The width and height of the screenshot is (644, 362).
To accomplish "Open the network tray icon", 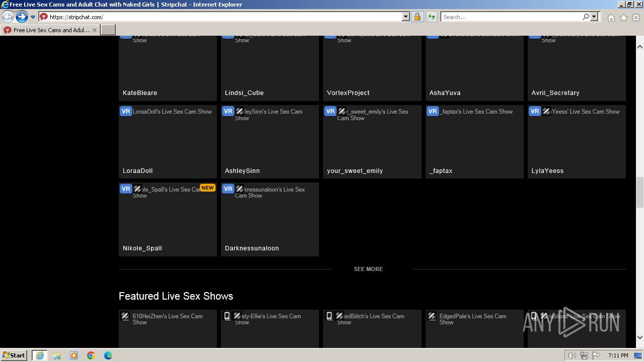I will [x=584, y=355].
